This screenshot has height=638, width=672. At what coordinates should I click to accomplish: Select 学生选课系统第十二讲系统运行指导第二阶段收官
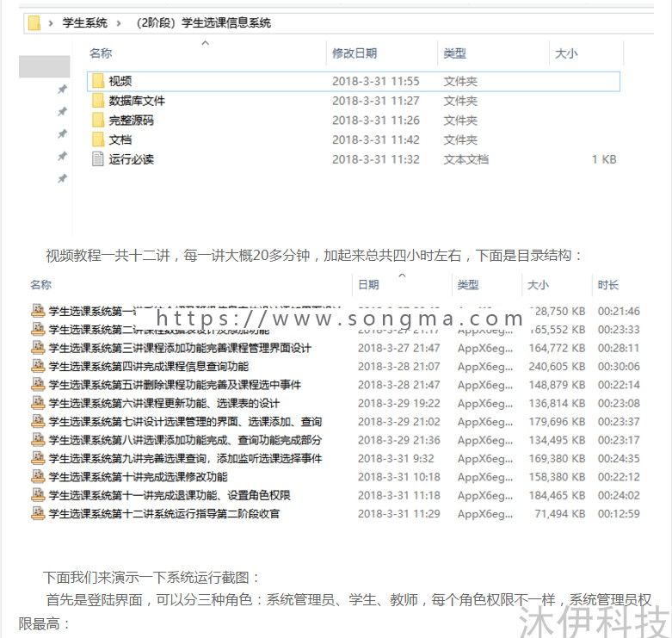coord(164,514)
